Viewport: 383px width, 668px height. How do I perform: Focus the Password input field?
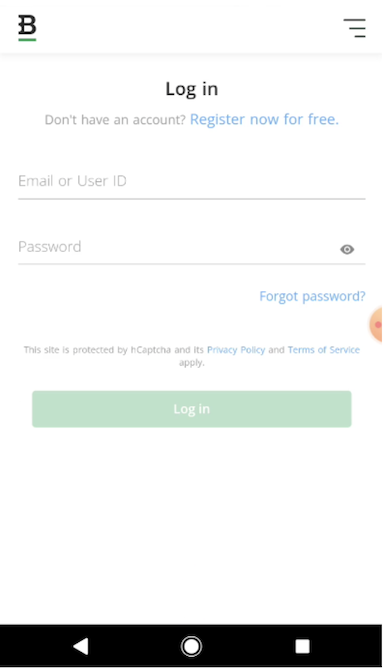coord(177,247)
